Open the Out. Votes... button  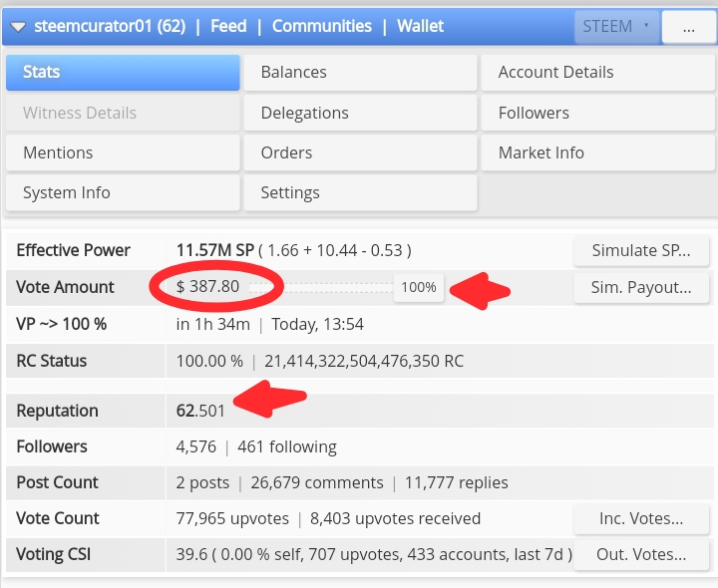coord(641,554)
